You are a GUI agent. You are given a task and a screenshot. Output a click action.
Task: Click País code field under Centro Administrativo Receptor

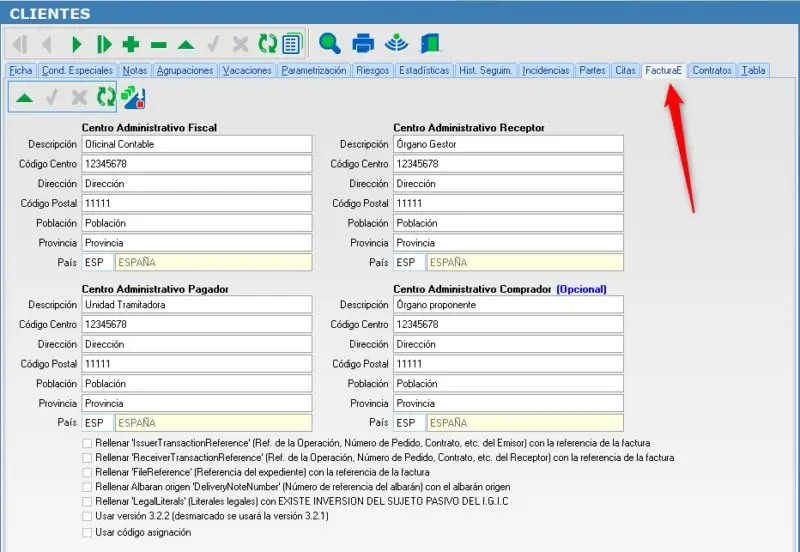(x=409, y=262)
